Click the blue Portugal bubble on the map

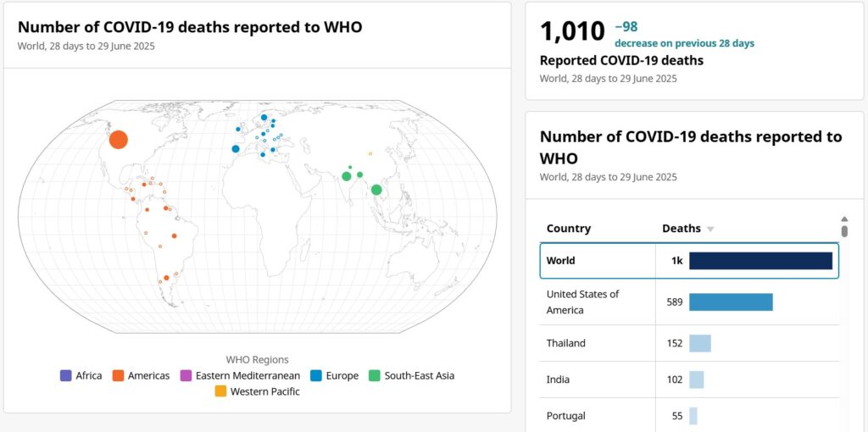pos(236,149)
